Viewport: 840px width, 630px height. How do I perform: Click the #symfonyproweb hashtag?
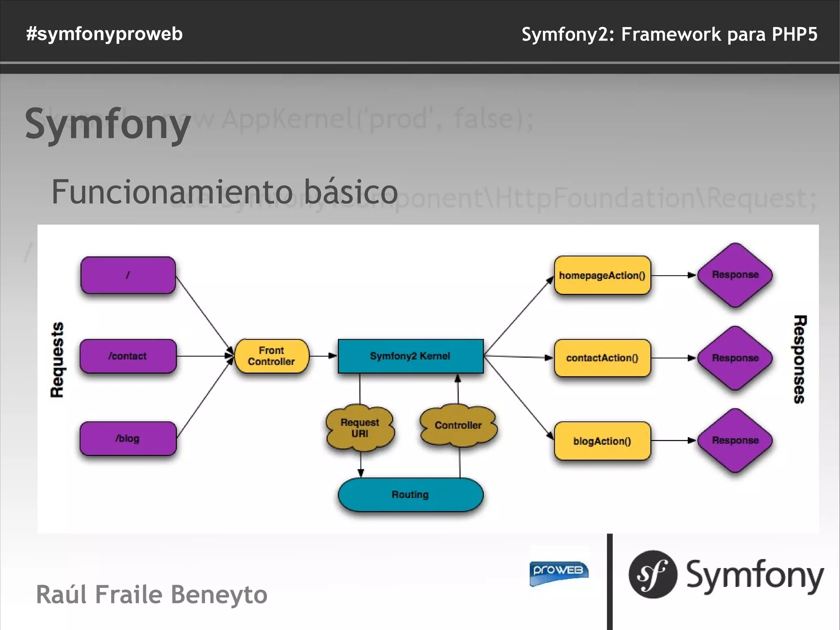tap(104, 34)
